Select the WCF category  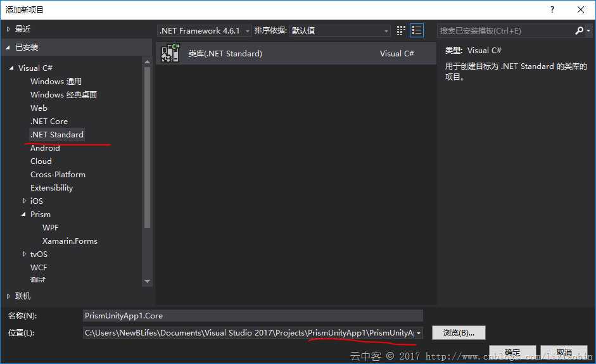coord(39,268)
